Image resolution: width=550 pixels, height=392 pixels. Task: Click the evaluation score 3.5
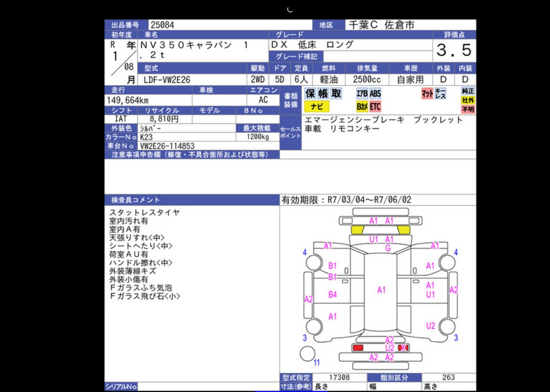tap(454, 50)
